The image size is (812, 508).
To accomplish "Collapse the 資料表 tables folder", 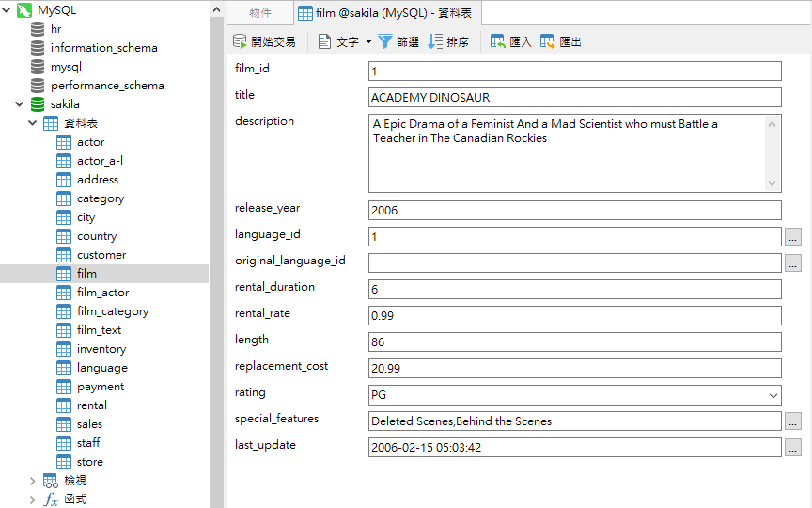I will [x=33, y=123].
